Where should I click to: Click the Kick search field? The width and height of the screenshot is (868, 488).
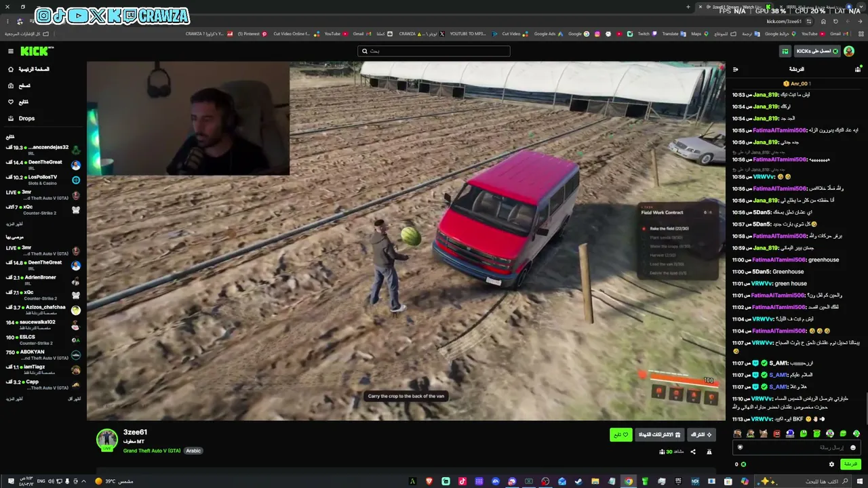point(434,51)
